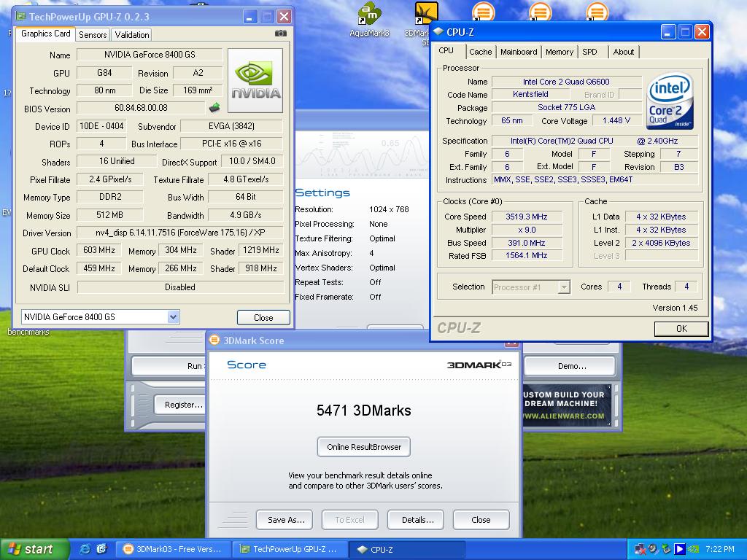Click the Resolution 1024 x 768 setting value
This screenshot has width=747, height=560.
point(389,209)
